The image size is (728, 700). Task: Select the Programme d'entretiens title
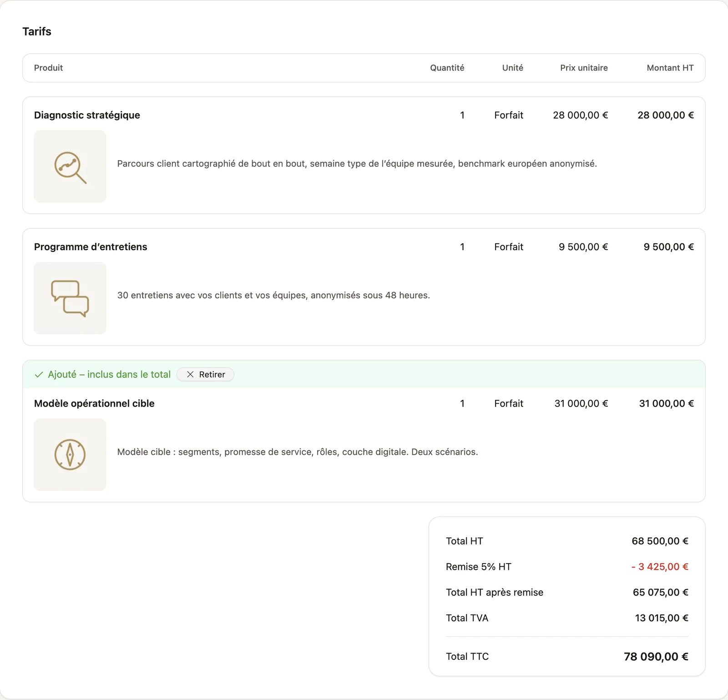coord(91,247)
